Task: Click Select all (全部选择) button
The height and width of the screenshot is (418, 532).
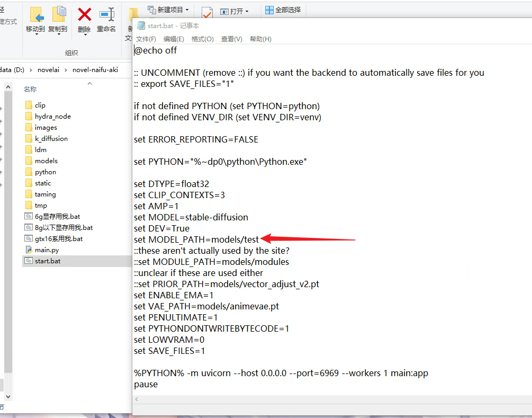Action: click(x=283, y=10)
